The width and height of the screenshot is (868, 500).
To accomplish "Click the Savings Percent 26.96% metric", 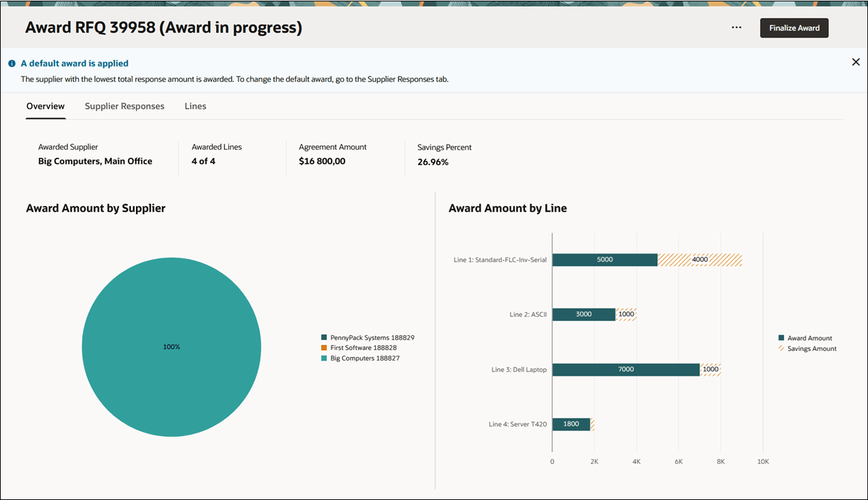I will point(433,162).
